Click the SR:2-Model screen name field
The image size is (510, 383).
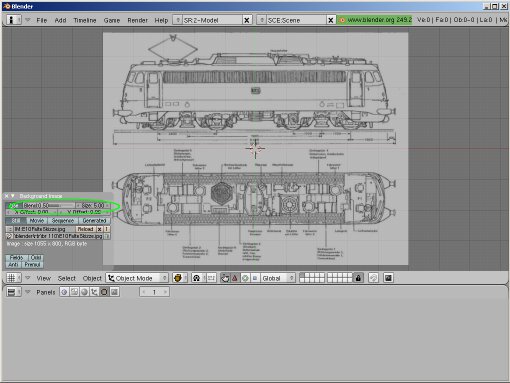(212, 20)
